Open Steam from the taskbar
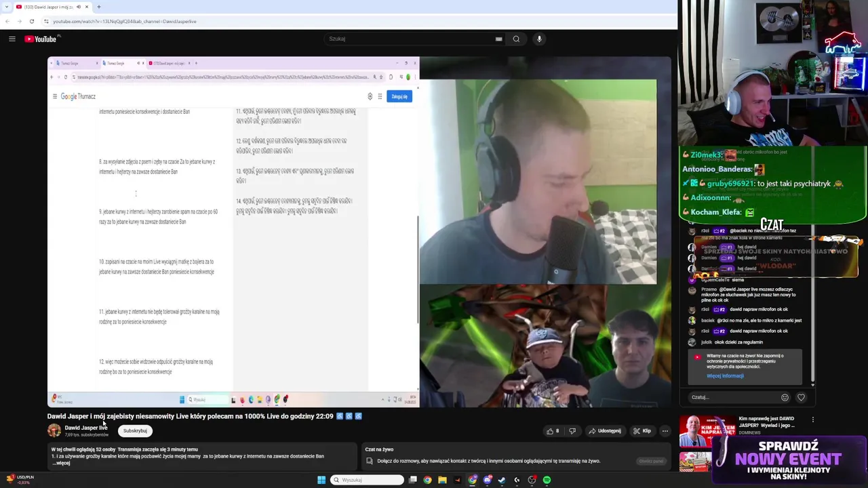868x488 pixels. [x=502, y=480]
